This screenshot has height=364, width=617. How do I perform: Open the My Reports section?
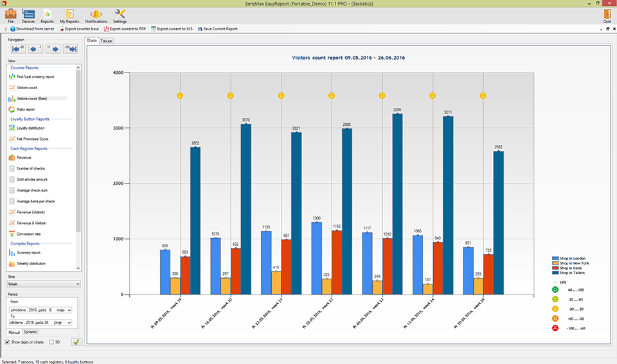tap(68, 15)
